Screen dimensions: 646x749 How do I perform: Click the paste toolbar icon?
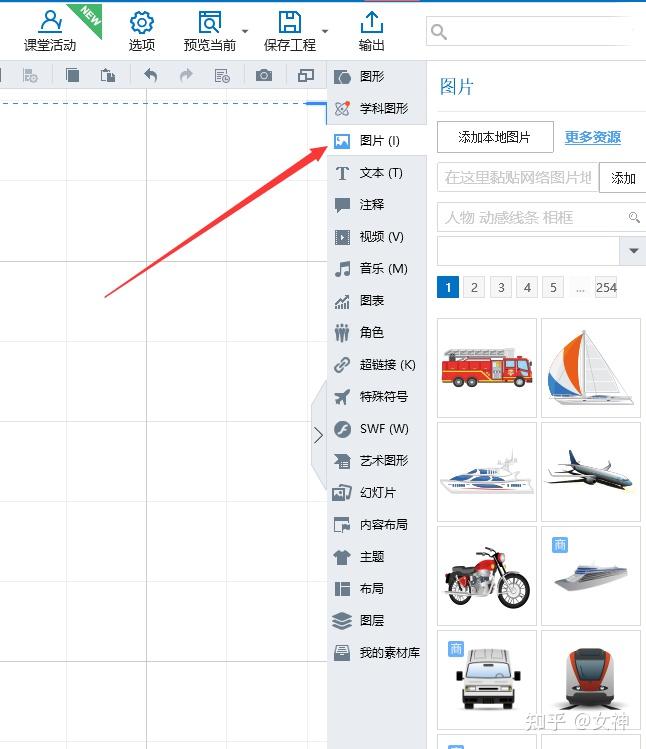point(108,75)
